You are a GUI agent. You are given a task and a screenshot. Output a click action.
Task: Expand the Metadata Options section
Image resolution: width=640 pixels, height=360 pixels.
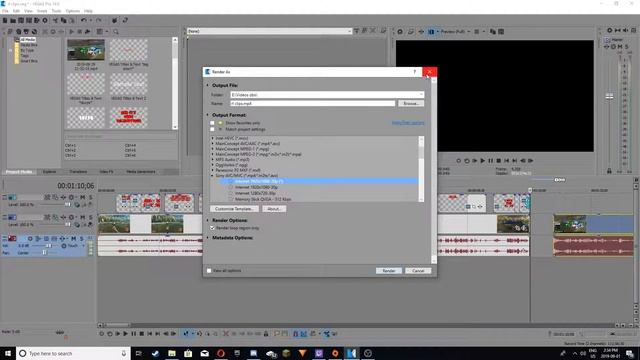(x=207, y=238)
